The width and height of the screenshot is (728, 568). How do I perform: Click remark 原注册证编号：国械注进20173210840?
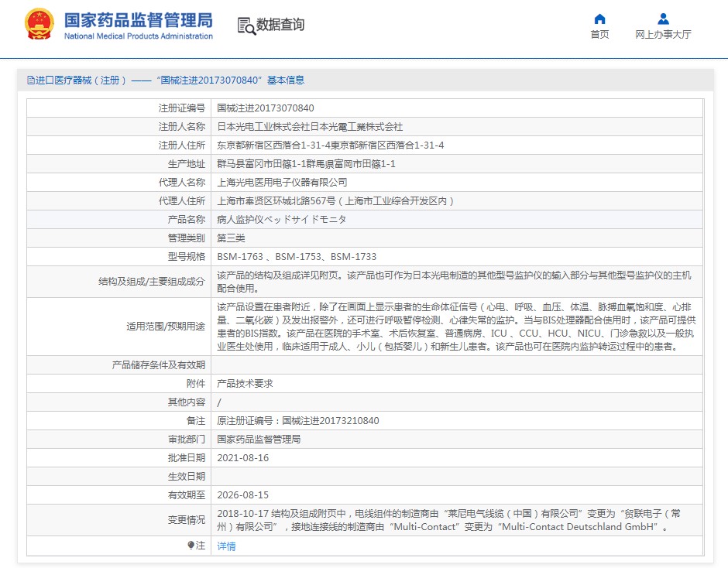pos(298,420)
